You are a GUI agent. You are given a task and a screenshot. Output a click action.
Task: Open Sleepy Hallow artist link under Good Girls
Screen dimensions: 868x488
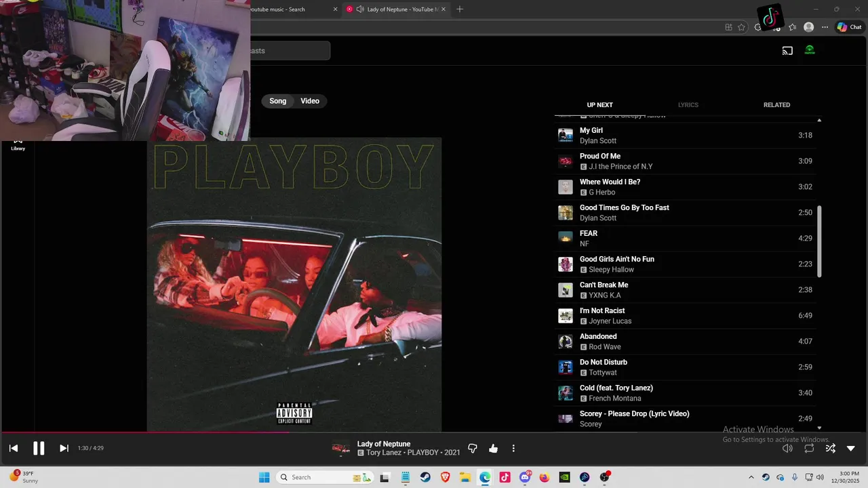click(611, 270)
